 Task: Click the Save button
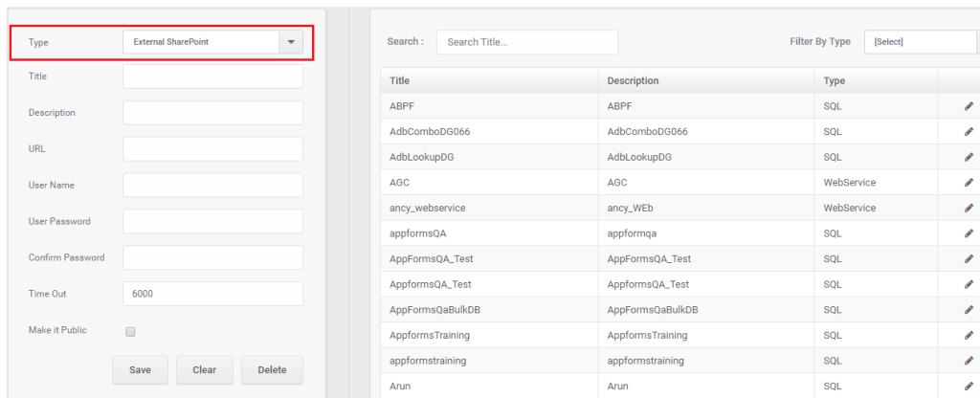pyautogui.click(x=140, y=370)
